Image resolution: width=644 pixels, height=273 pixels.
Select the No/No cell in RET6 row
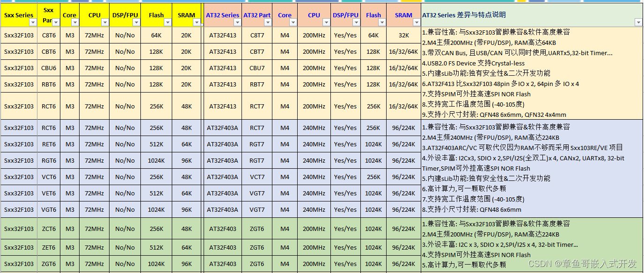pyautogui.click(x=125, y=144)
